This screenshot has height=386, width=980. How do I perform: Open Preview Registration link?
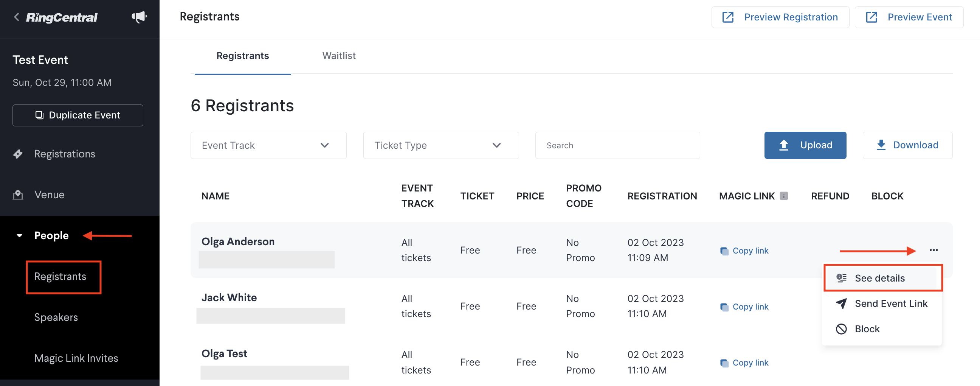point(780,17)
